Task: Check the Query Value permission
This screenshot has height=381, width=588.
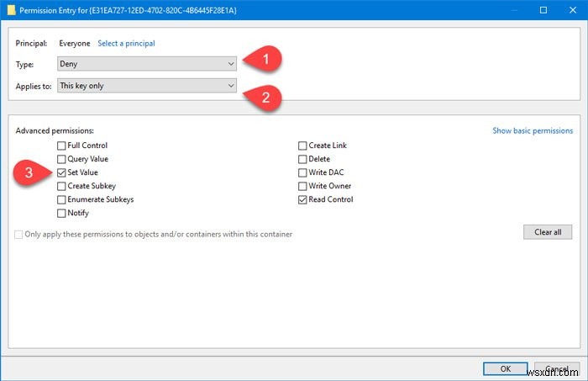Action: [61, 159]
